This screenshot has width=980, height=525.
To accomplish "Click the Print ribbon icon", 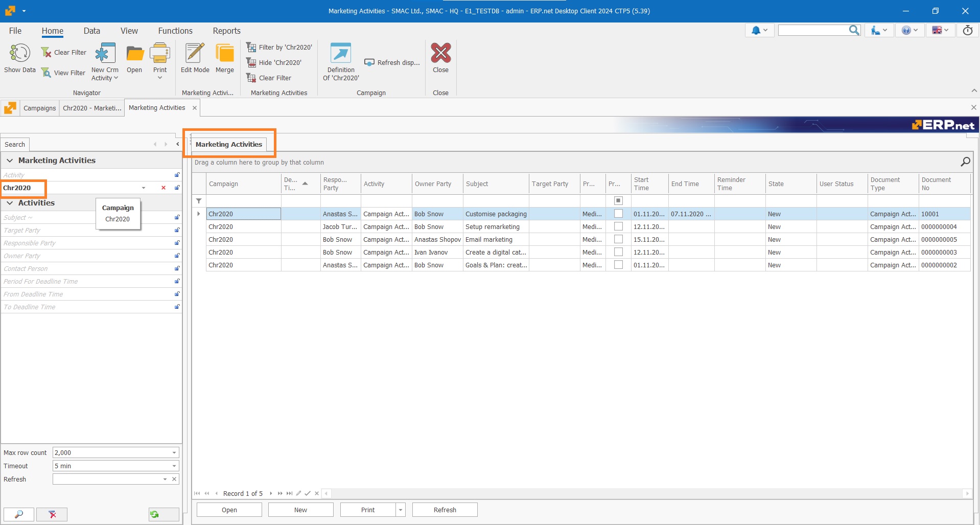I will tap(160, 54).
